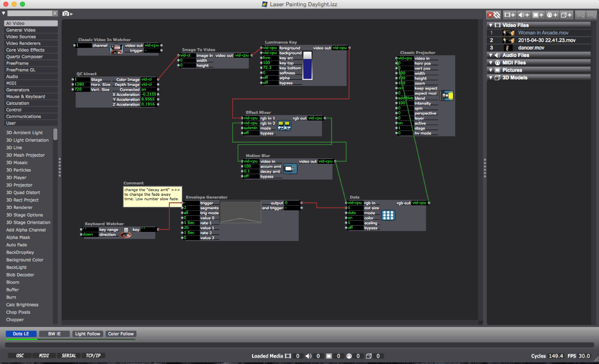Screen dimensions: 599x364
Task: Switch to the Light Follow scene tab
Action: pos(87,334)
